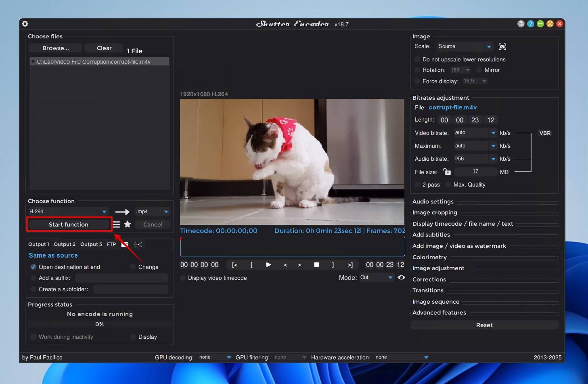Click the stream broadcast output icon

coord(138,244)
